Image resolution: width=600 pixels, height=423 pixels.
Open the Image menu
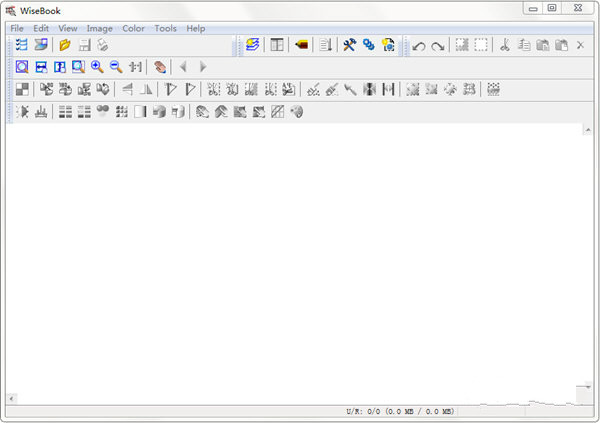pos(99,28)
